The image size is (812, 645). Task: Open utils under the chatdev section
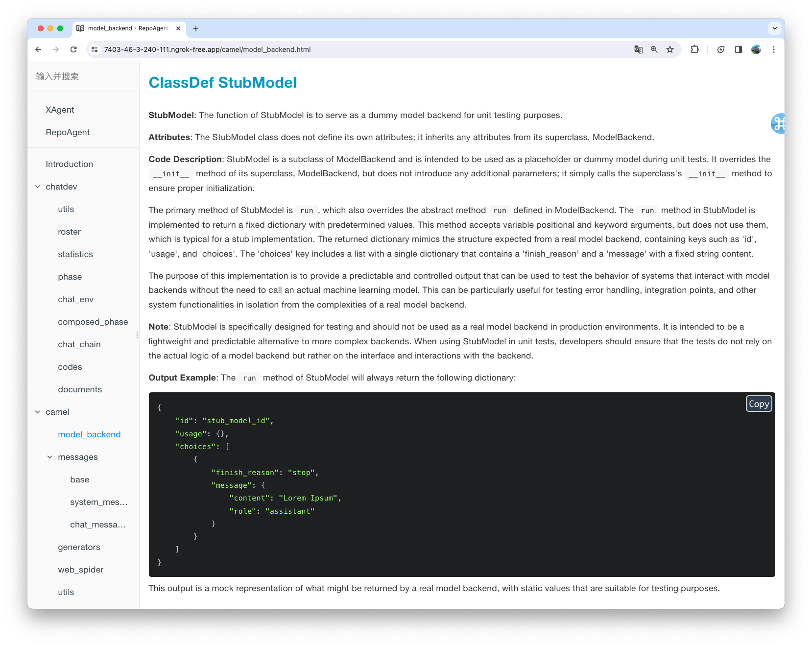click(66, 209)
